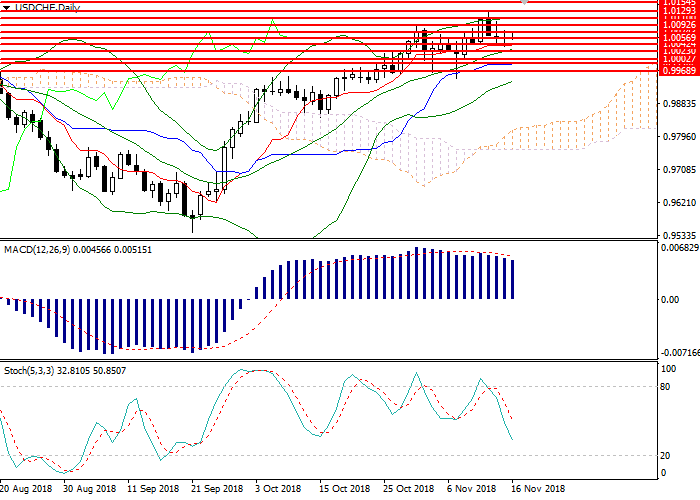The image size is (700, 500).
Task: Click the 20 Aug 2018 date label
Action: (26, 489)
